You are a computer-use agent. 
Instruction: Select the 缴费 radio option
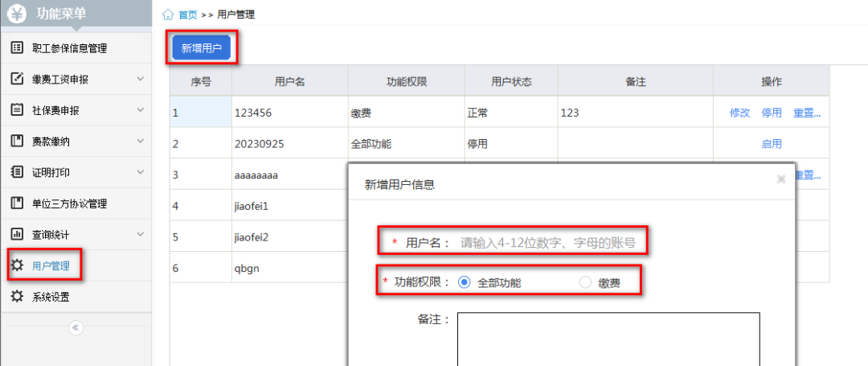585,282
